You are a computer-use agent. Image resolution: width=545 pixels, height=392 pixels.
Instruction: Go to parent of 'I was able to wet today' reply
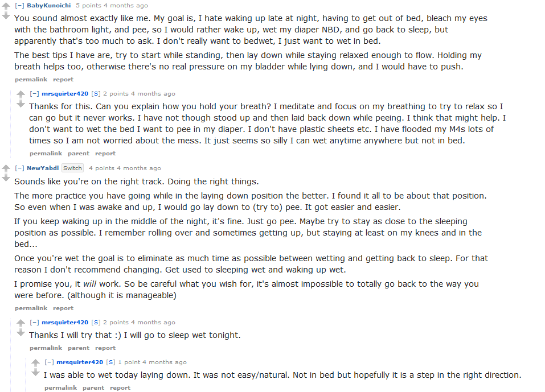pyautogui.click(x=93, y=388)
